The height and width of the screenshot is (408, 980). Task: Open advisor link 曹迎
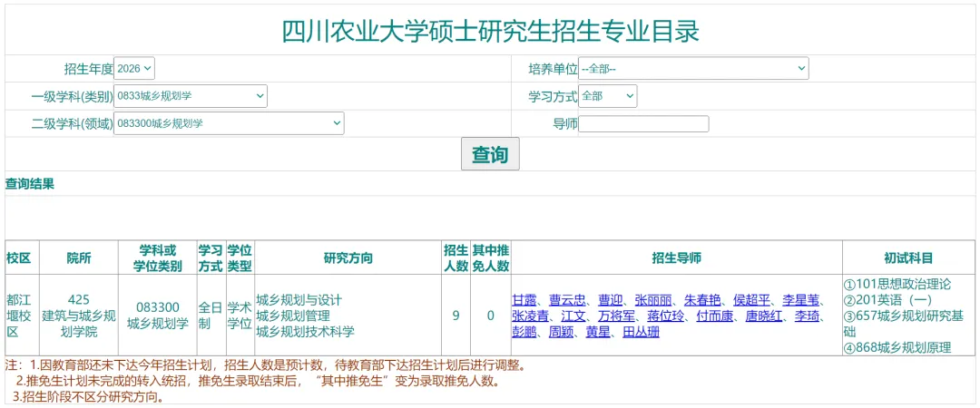[610, 299]
